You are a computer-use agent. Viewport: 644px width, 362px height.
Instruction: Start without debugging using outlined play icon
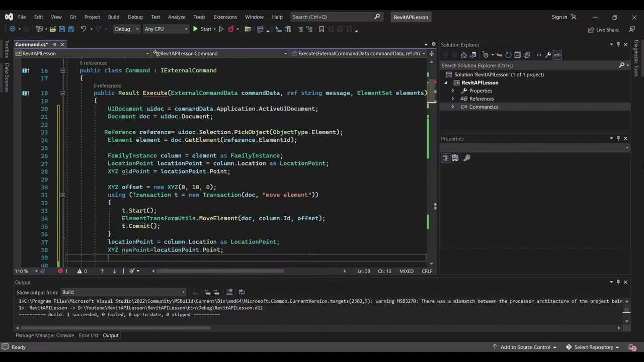pos(221,29)
